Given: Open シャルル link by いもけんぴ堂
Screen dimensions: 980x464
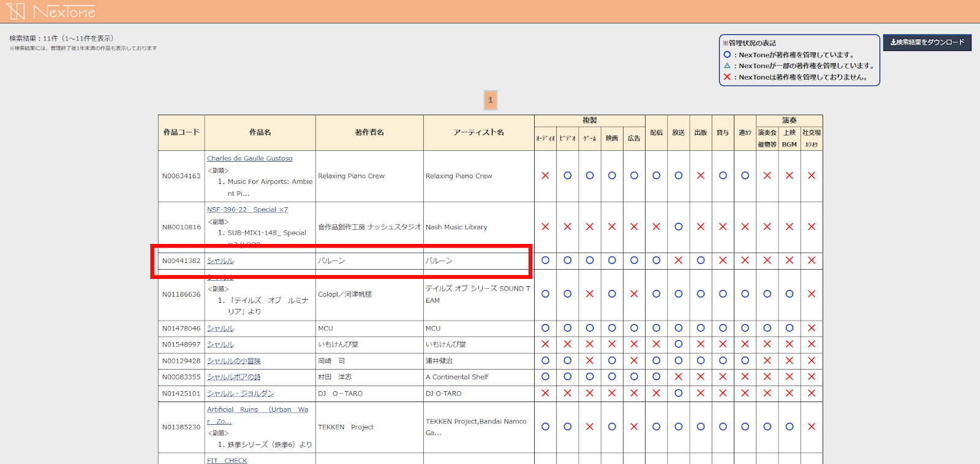Looking at the screenshot, I should [x=221, y=344].
